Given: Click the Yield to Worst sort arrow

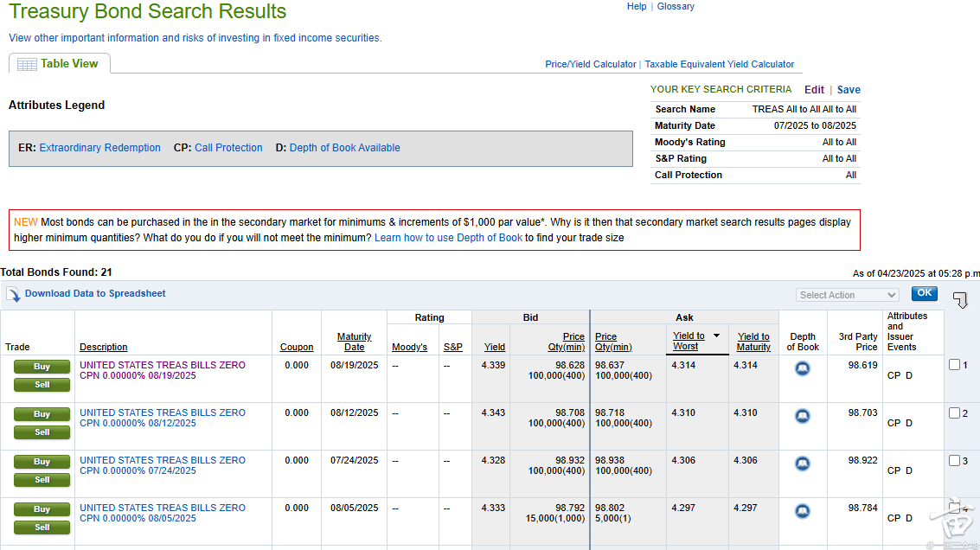Looking at the screenshot, I should point(717,336).
